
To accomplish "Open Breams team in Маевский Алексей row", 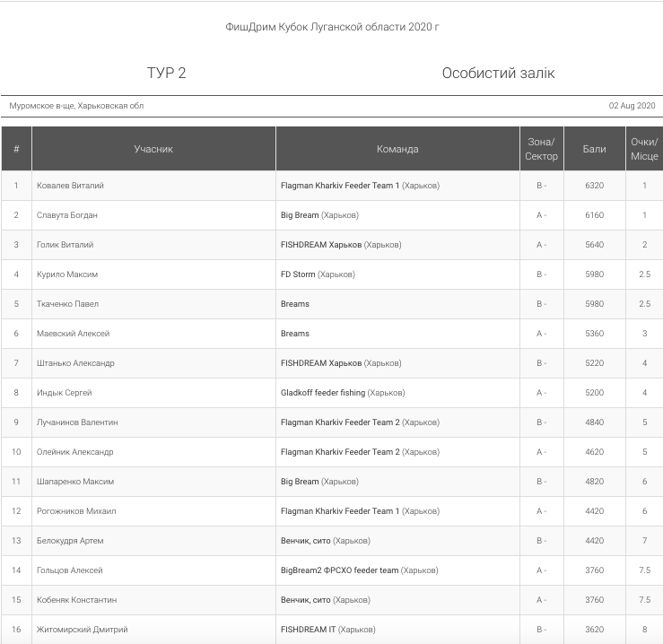I will (295, 334).
